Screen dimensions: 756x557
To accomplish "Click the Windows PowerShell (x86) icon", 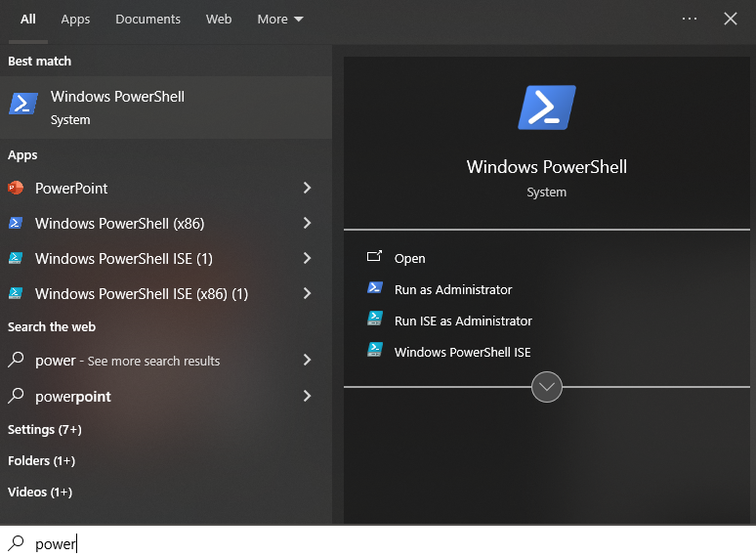I will tap(16, 223).
